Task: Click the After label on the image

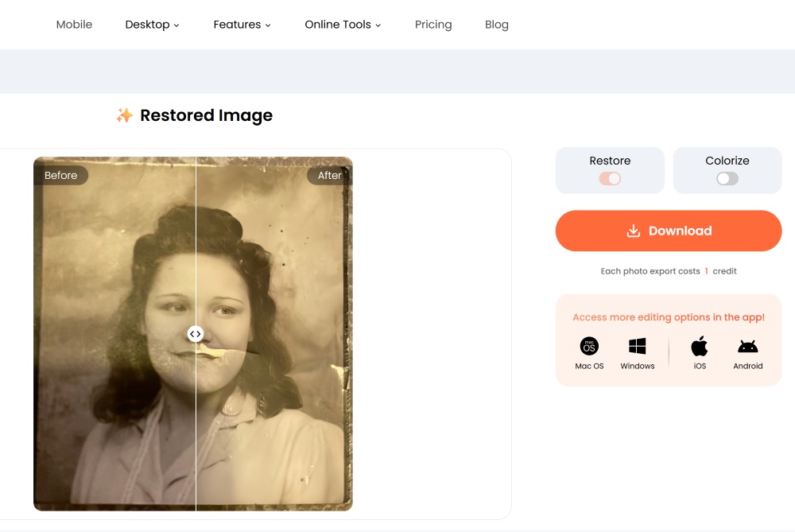Action: click(x=329, y=175)
